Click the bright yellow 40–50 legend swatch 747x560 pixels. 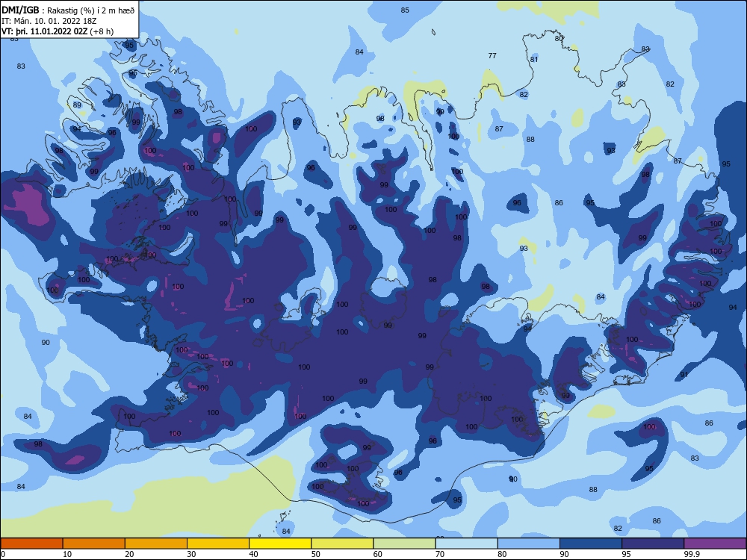(x=280, y=544)
